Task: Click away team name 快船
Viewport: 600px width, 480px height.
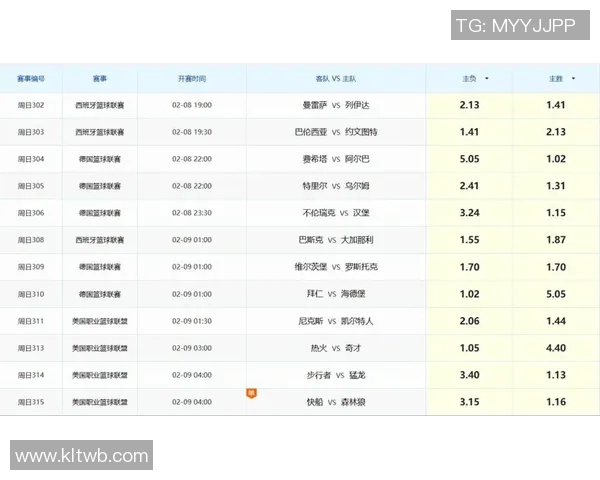Action: (x=315, y=402)
